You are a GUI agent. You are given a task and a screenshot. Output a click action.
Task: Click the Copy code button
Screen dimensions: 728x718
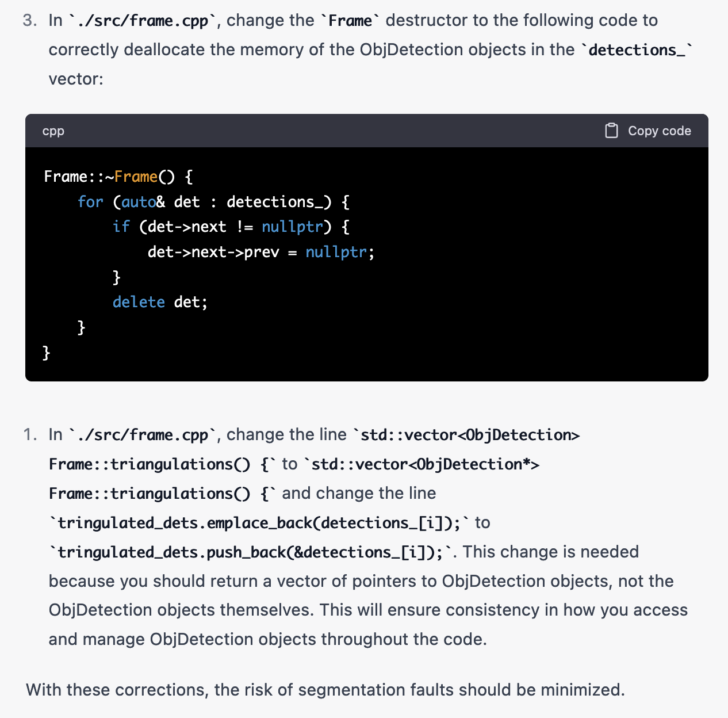(659, 131)
